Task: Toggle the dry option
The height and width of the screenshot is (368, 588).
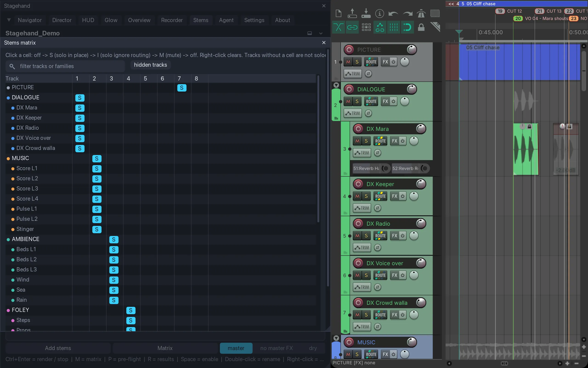Action: click(313, 348)
